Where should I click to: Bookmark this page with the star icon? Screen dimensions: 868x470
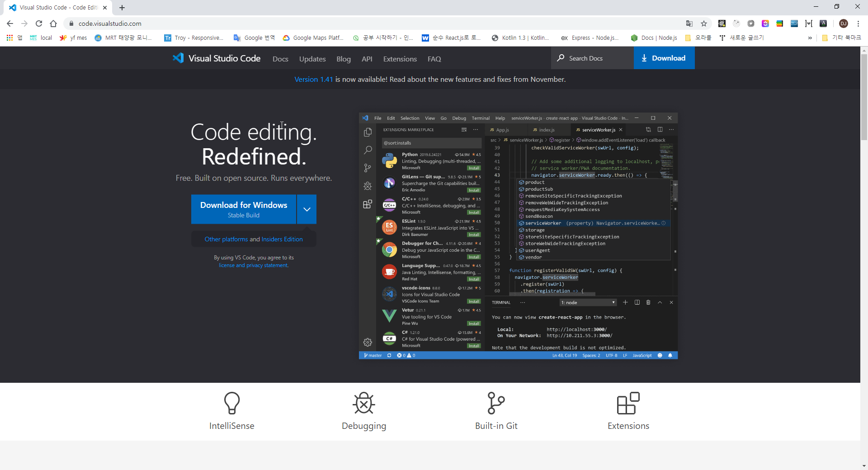point(704,23)
